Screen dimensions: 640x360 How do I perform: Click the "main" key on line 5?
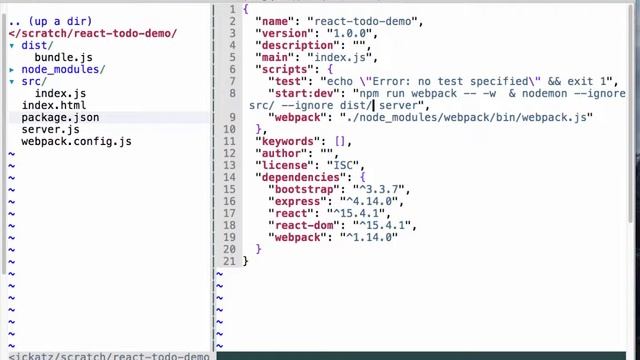(x=275, y=58)
